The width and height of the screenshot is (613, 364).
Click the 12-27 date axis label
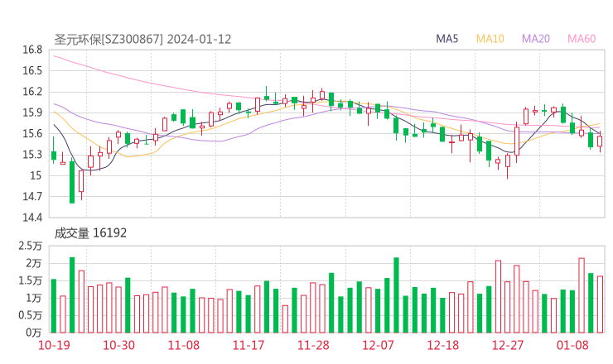click(508, 345)
